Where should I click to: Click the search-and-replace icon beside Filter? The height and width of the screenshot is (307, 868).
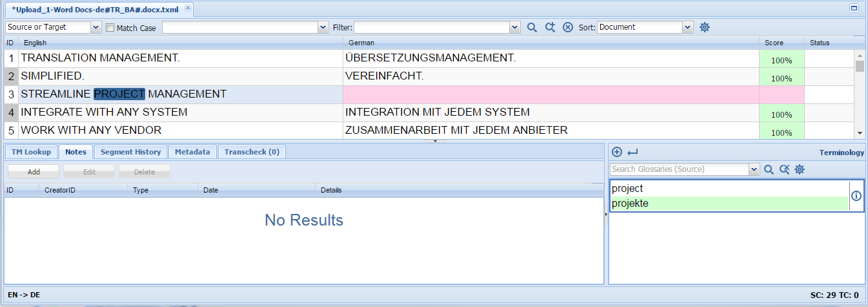click(550, 27)
